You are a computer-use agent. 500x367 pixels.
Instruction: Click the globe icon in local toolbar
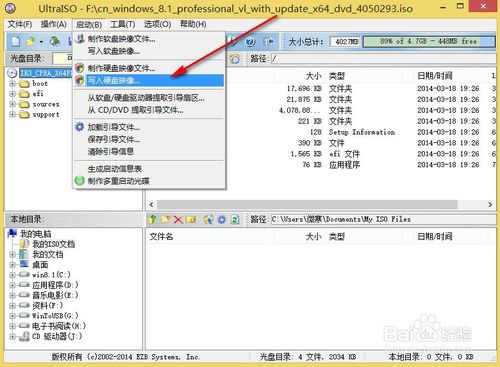(x=209, y=219)
